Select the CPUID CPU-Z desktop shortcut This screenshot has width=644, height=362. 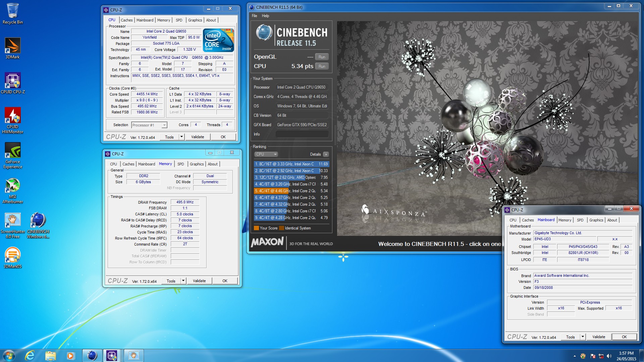pos(12,83)
